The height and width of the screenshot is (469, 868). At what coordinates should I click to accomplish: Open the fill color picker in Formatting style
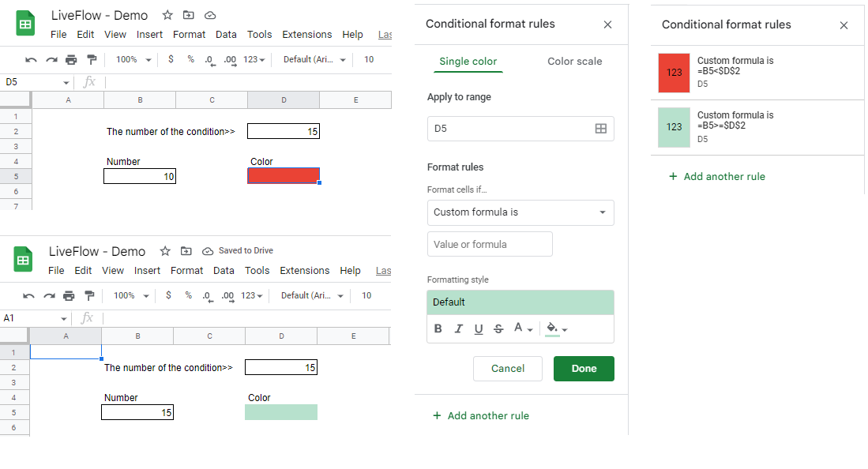(x=553, y=328)
